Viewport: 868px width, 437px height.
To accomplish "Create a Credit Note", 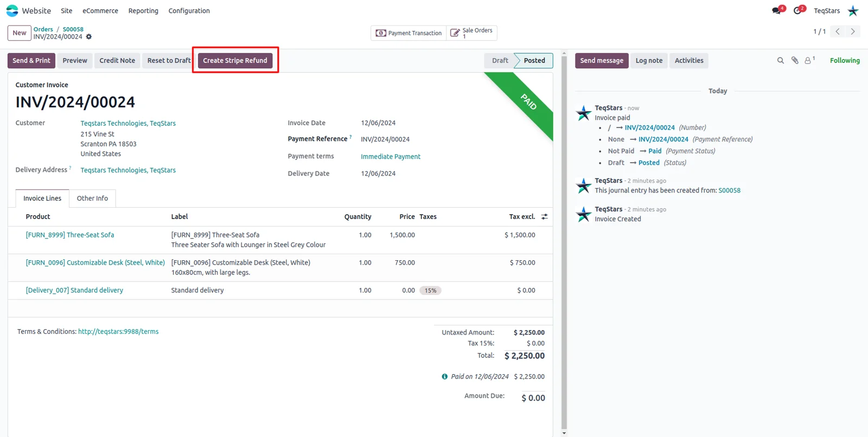I will click(117, 61).
